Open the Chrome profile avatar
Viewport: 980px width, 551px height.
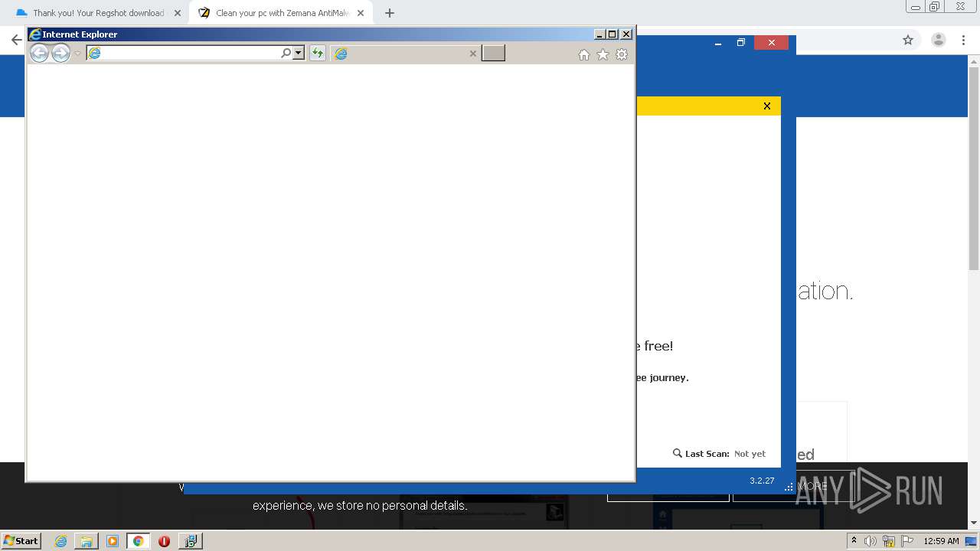pos(939,40)
